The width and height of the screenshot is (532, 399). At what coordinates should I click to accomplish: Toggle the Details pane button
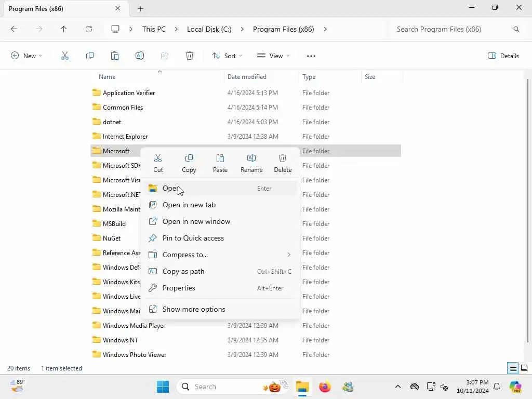click(503, 56)
